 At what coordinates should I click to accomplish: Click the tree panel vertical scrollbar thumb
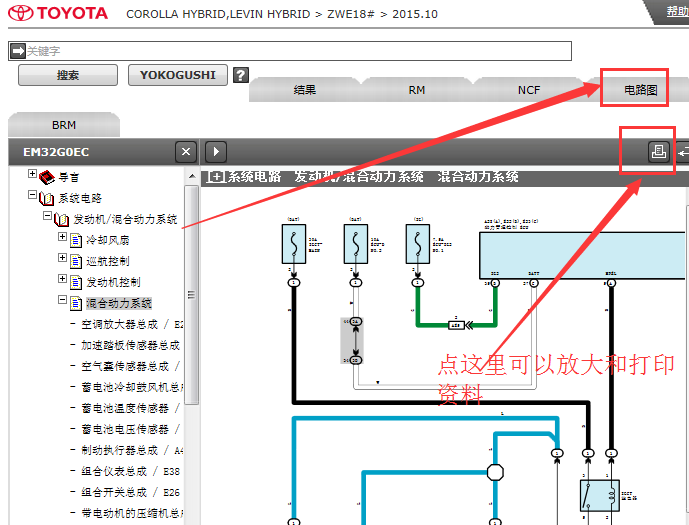point(192,294)
